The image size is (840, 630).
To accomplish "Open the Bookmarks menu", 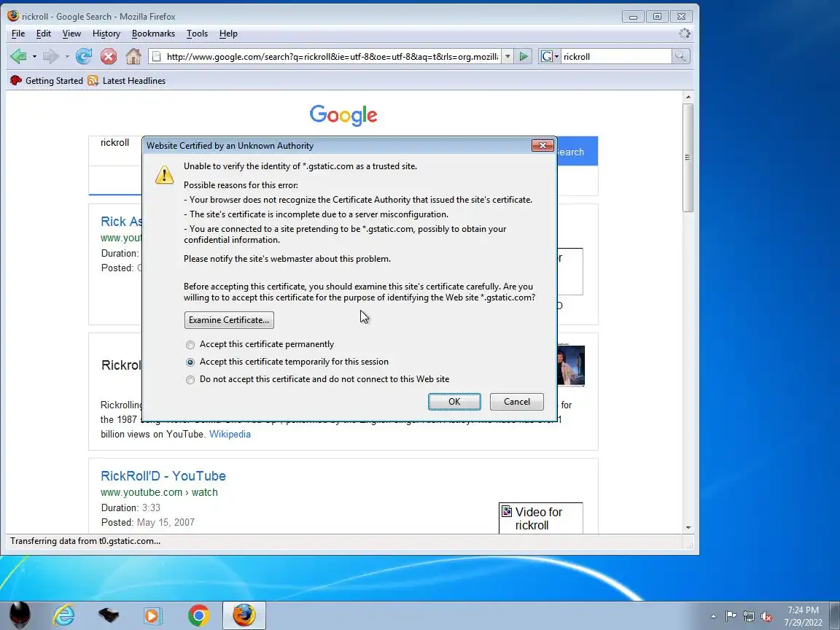I will tap(153, 34).
